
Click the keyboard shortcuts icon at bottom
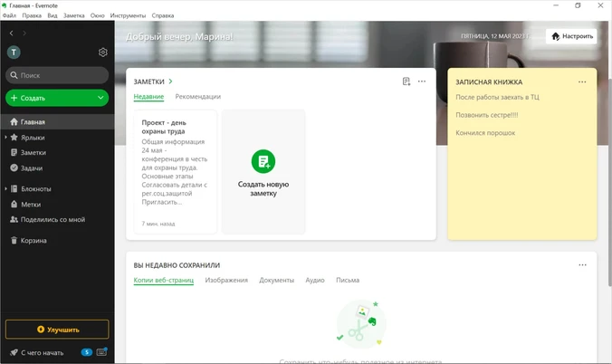point(101,352)
